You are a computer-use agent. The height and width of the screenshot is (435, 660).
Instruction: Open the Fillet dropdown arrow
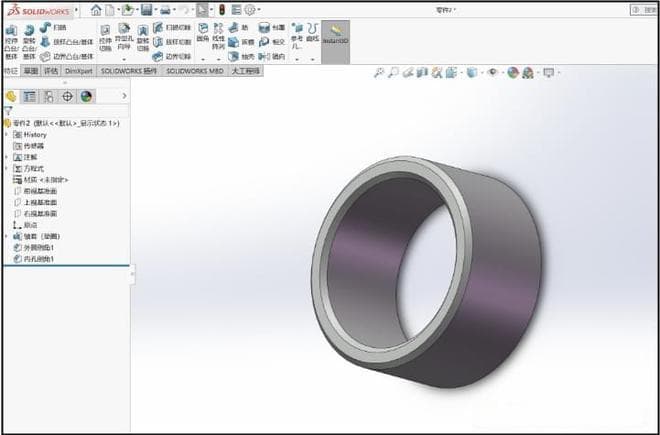pos(203,59)
